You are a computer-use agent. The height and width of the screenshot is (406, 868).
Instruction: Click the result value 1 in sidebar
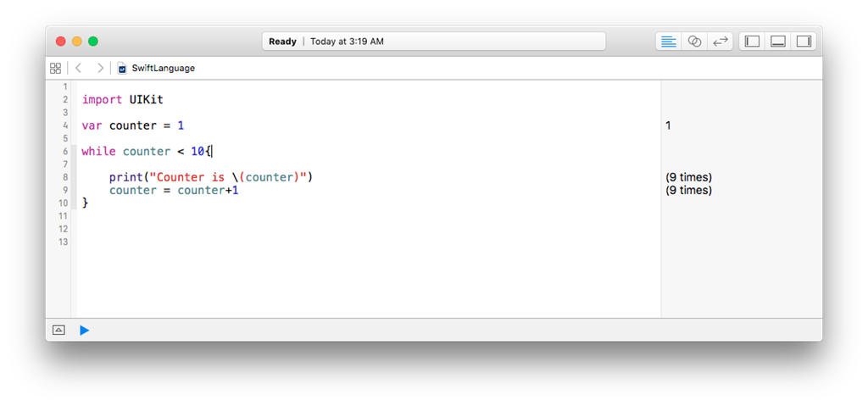click(668, 125)
